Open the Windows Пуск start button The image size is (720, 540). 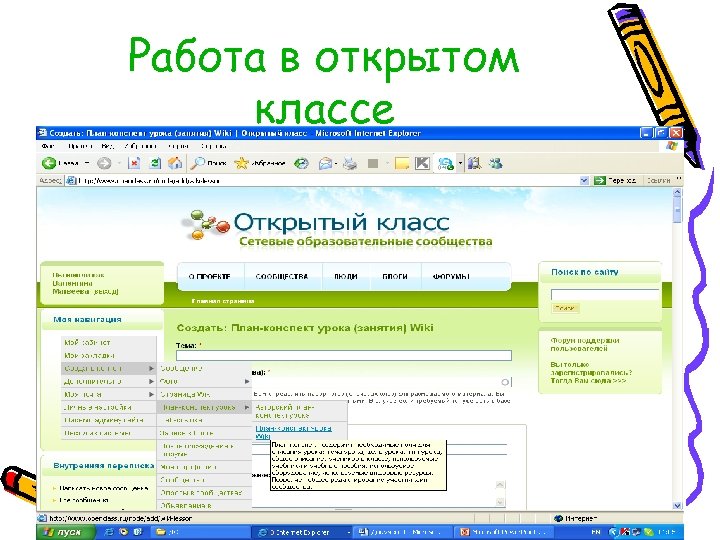(x=65, y=532)
